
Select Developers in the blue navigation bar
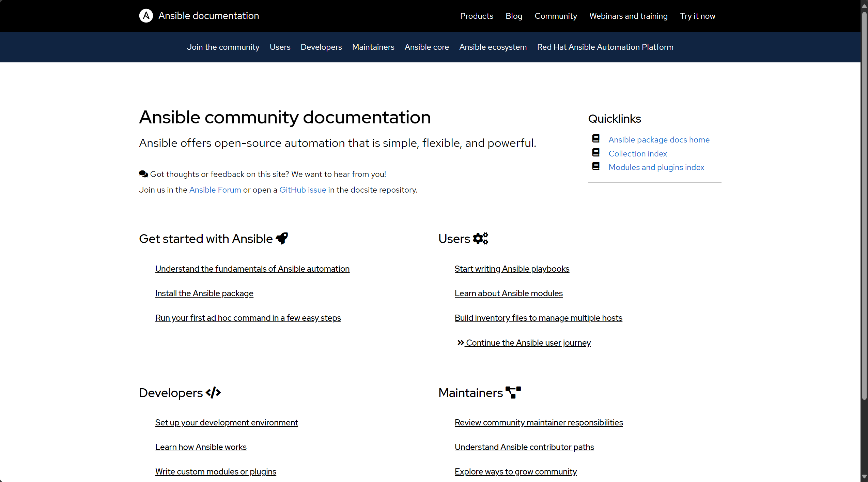tap(321, 47)
